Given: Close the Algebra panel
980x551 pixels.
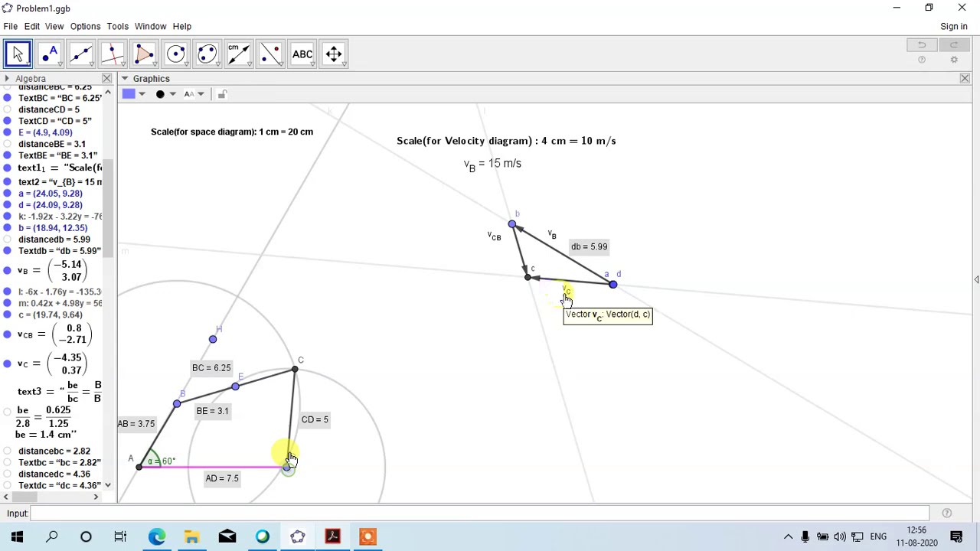Looking at the screenshot, I should coord(106,79).
